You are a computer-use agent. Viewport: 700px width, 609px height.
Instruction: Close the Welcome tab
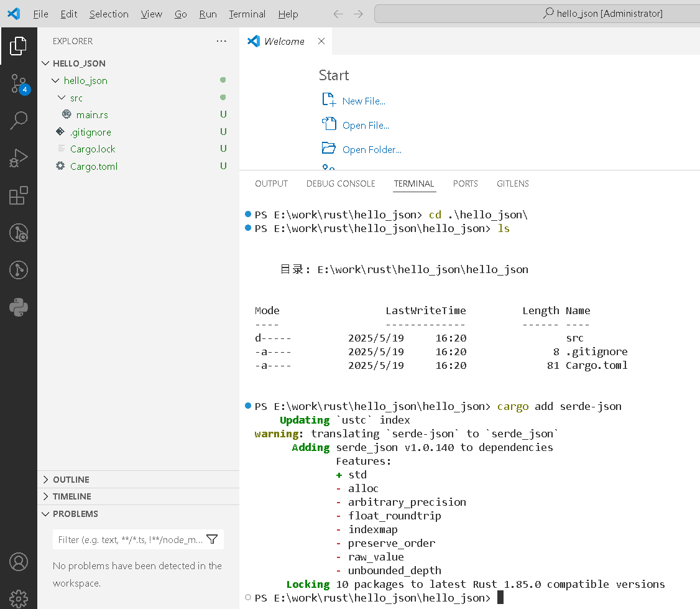point(321,41)
